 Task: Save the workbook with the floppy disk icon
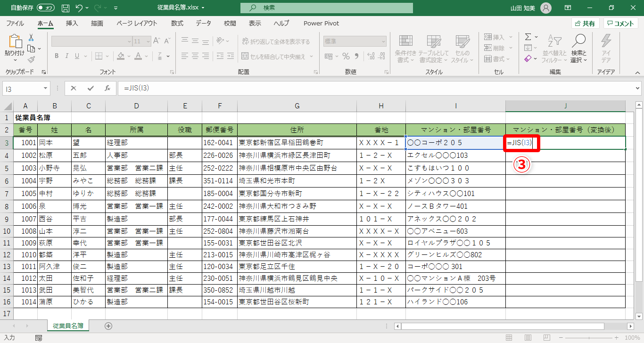pyautogui.click(x=66, y=8)
